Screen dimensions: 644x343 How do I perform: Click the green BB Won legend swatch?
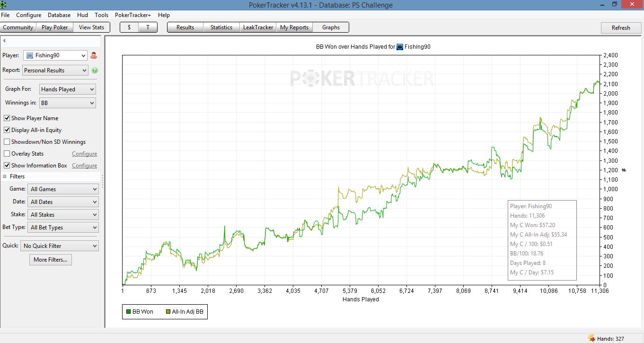(x=128, y=312)
